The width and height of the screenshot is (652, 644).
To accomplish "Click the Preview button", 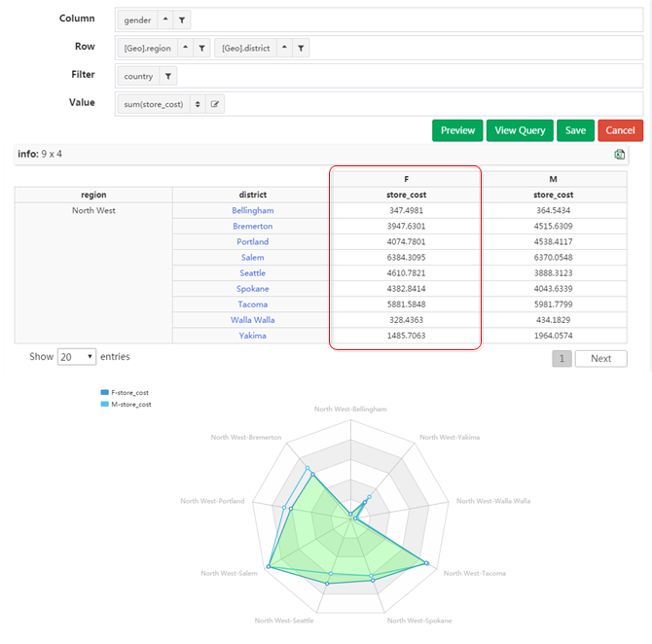I will 457,130.
